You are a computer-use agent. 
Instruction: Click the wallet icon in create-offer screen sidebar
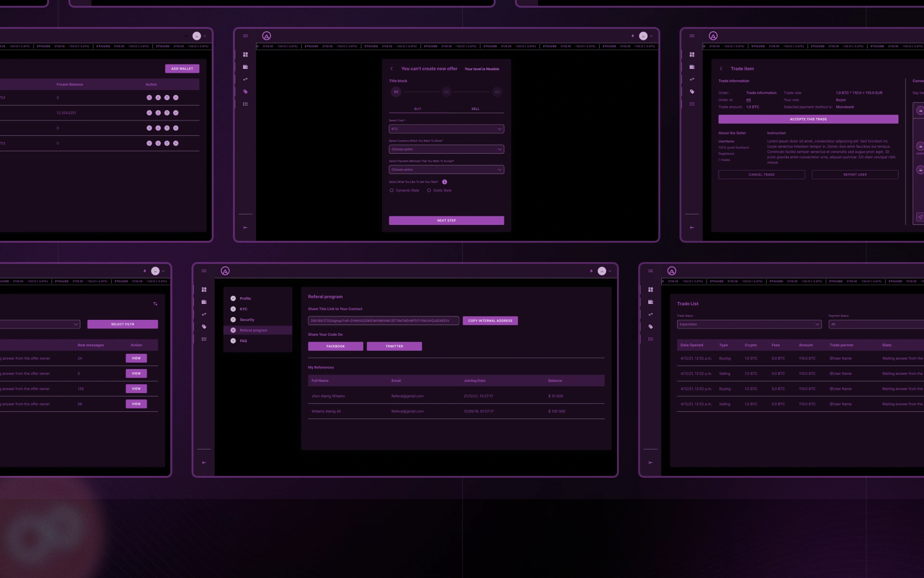245,67
